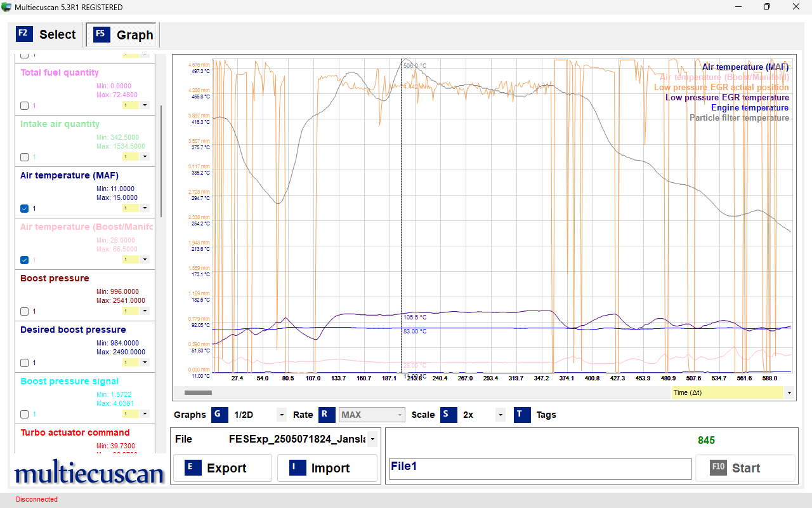Click the Particle filter temperature legend entry
Viewport: 812px width, 508px height.
pos(740,117)
